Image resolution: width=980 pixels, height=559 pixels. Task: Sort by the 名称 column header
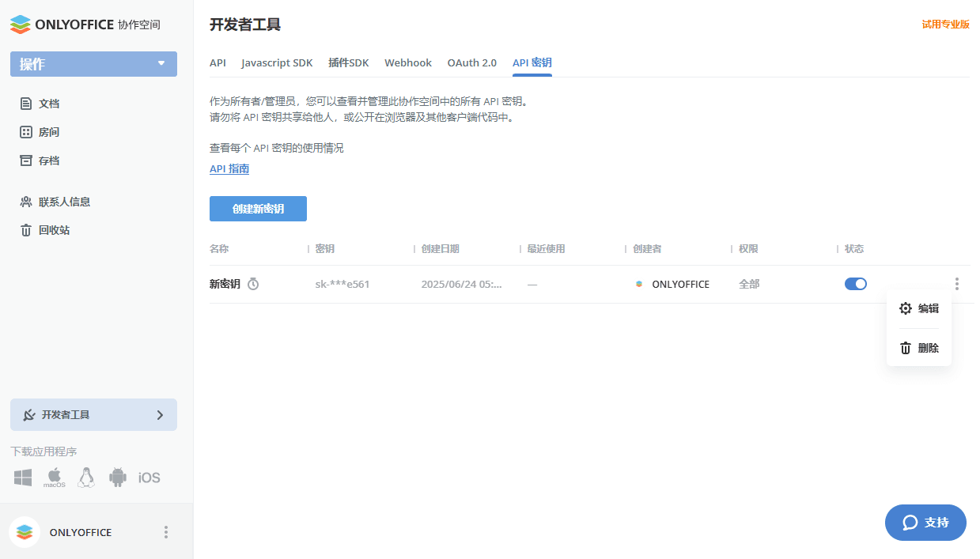point(219,249)
